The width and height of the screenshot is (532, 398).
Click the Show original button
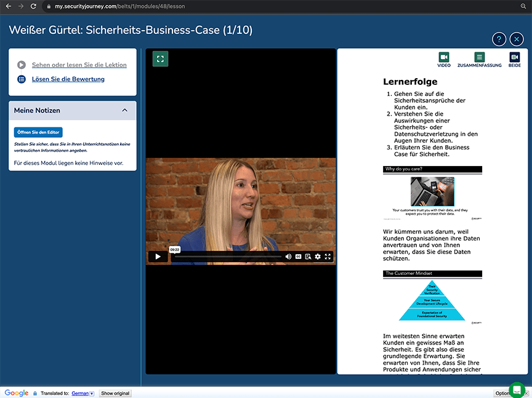pos(115,393)
